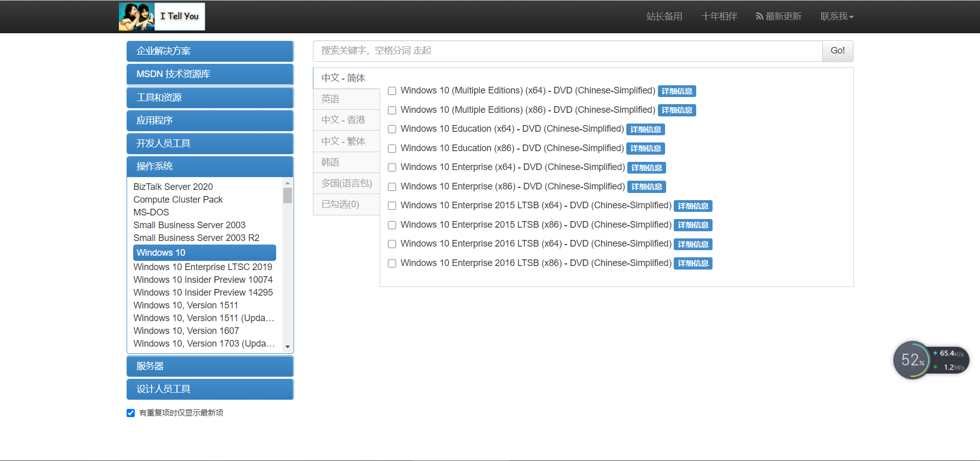Collapse the 操作系统 category
980x461 pixels.
(x=210, y=166)
